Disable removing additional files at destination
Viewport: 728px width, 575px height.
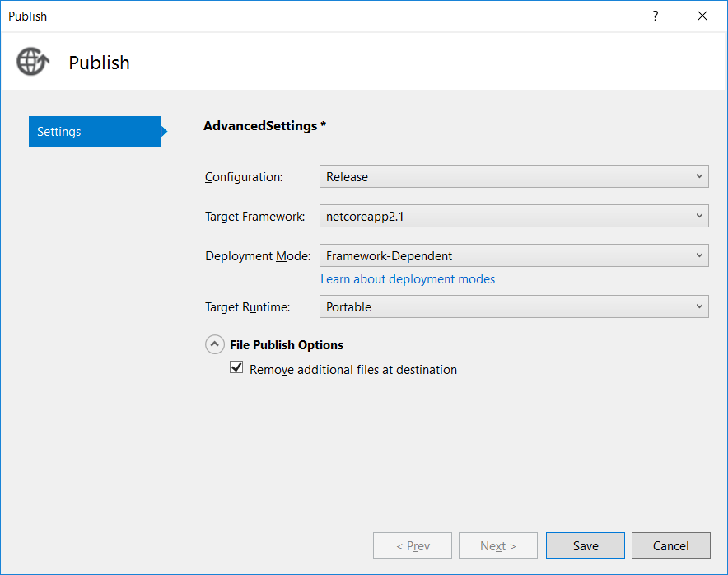coord(236,367)
